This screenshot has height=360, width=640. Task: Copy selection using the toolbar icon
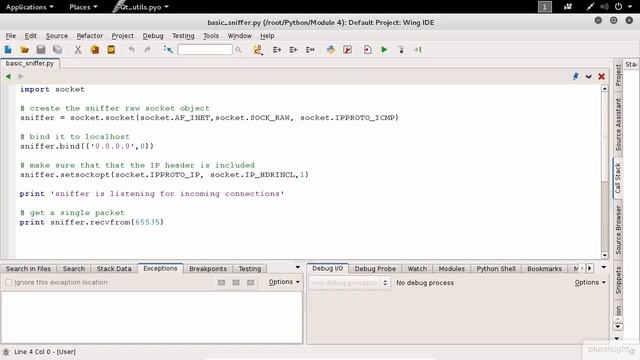point(95,50)
